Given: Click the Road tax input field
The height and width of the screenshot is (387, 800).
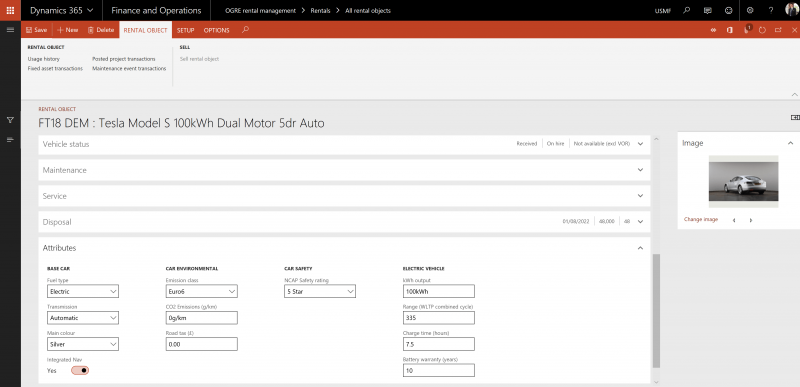Looking at the screenshot, I should 202,344.
